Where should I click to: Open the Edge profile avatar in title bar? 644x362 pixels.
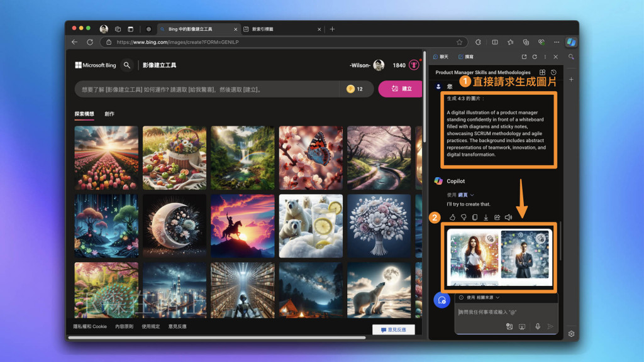click(104, 29)
